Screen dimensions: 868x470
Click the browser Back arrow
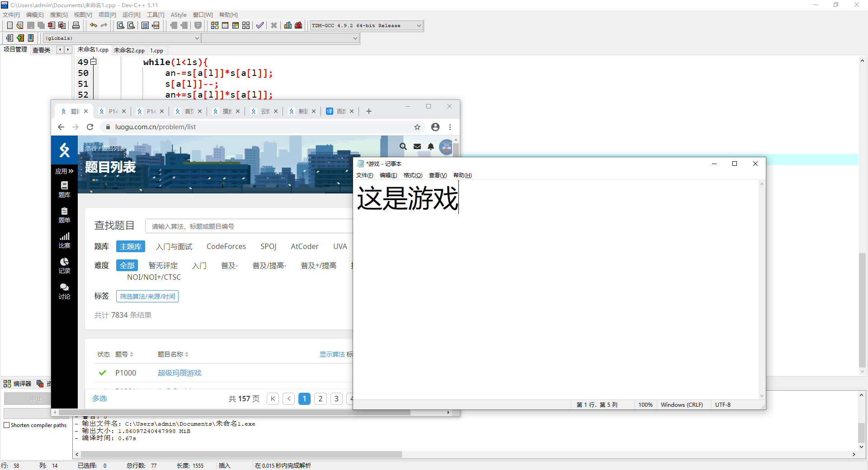pos(61,127)
